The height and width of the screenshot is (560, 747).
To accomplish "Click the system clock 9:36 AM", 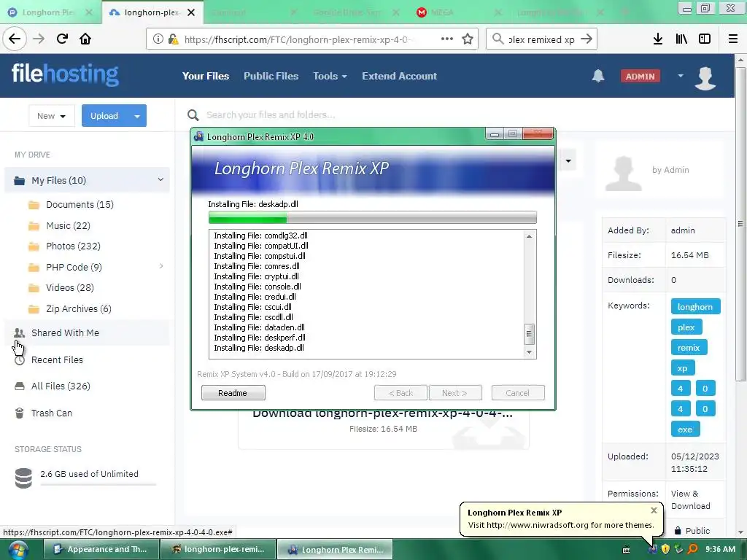I will coord(720,549).
